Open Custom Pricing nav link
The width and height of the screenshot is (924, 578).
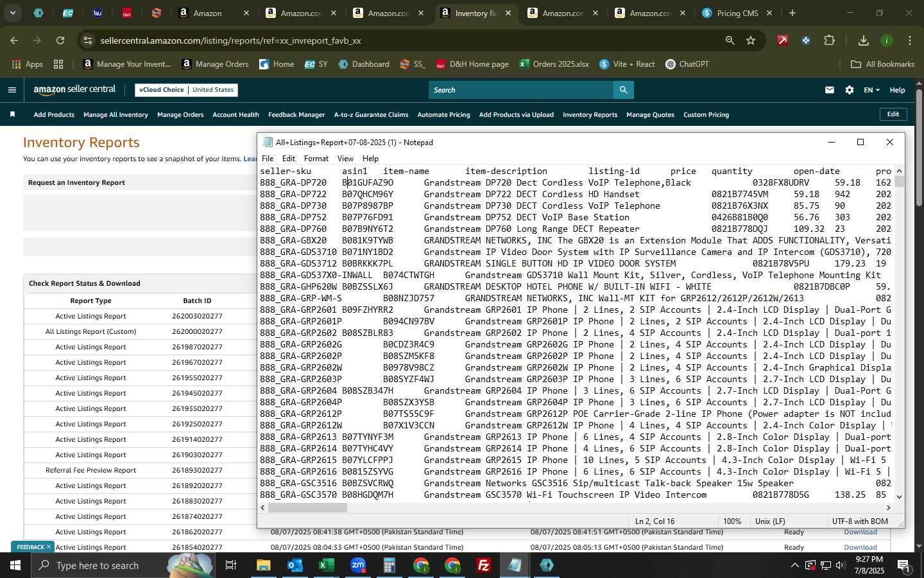pyautogui.click(x=706, y=115)
